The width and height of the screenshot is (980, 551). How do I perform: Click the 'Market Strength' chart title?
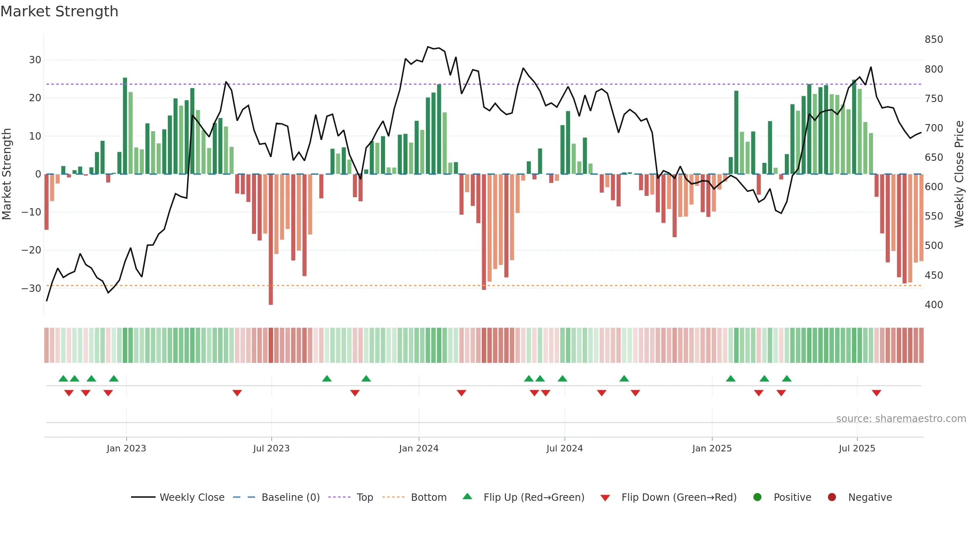click(59, 11)
